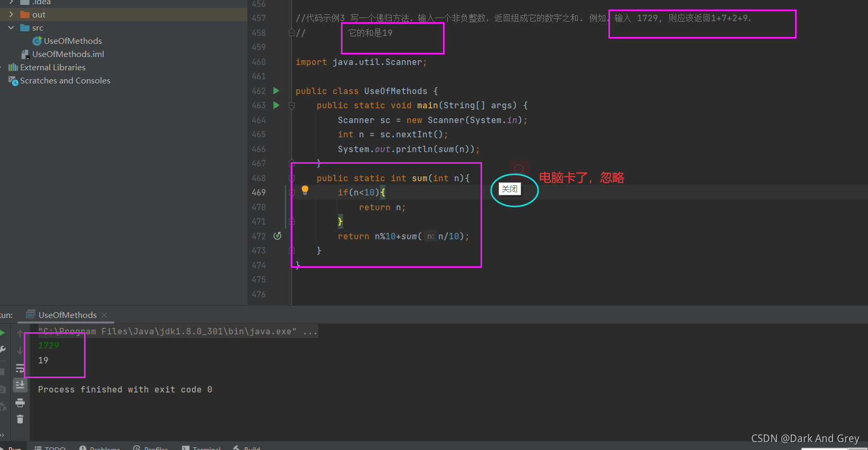Select the out folder
868x450 pixels.
click(x=39, y=15)
